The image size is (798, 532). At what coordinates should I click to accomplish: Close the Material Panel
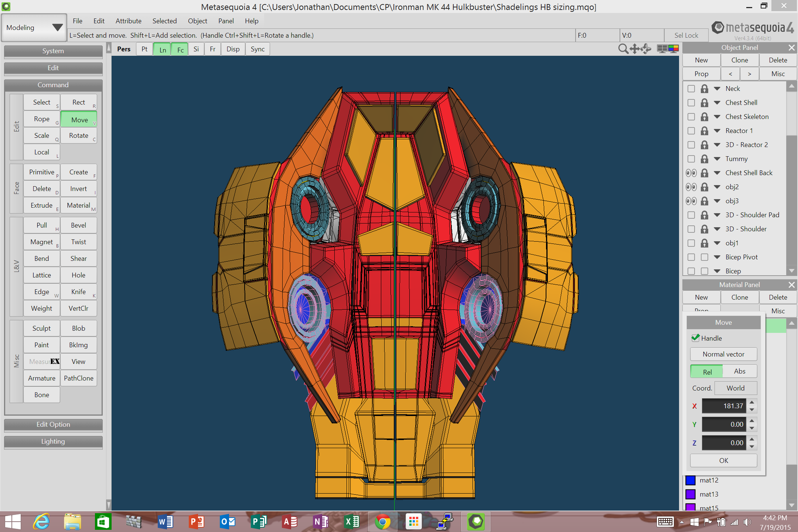coord(791,285)
